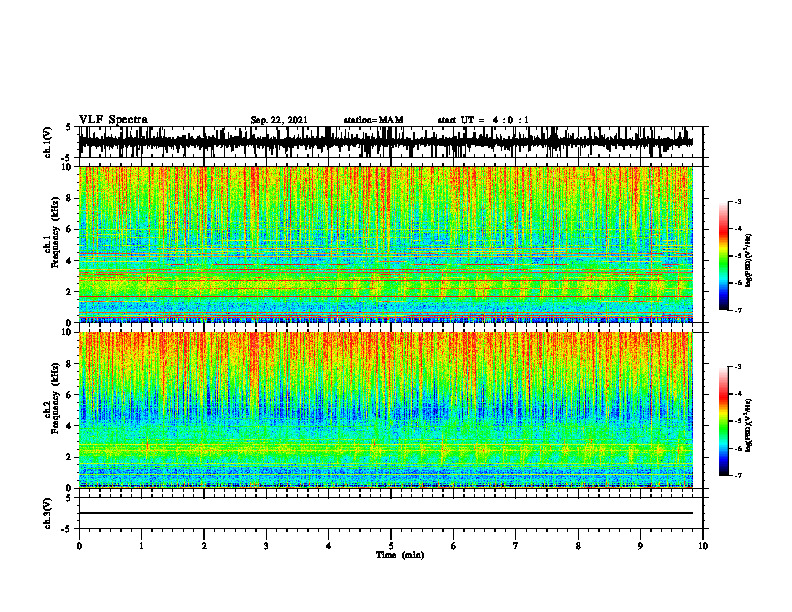The image size is (792, 612).
Task: Click the "-7" tick on ch.2 colorbar
Action: click(737, 475)
